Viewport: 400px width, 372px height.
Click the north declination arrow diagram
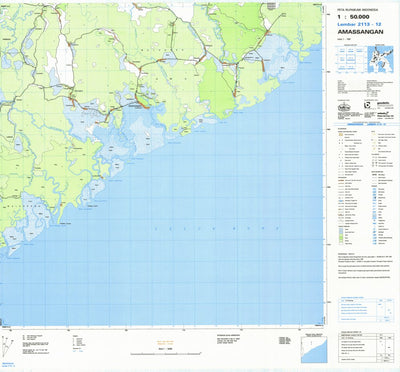click(x=7, y=347)
